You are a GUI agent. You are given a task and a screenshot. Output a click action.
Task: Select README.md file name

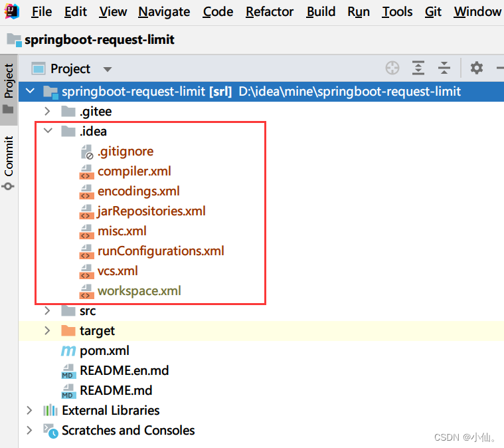tap(116, 391)
